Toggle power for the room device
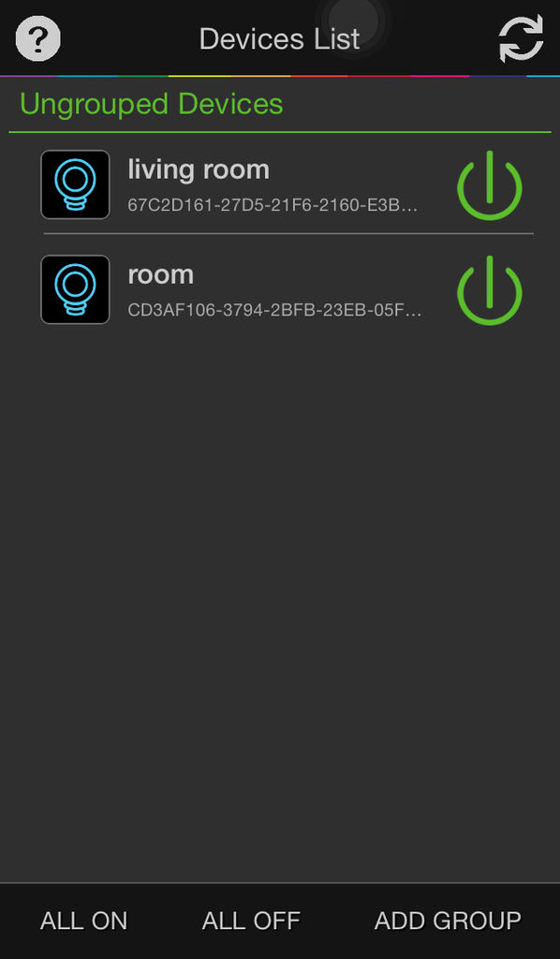 click(x=490, y=290)
